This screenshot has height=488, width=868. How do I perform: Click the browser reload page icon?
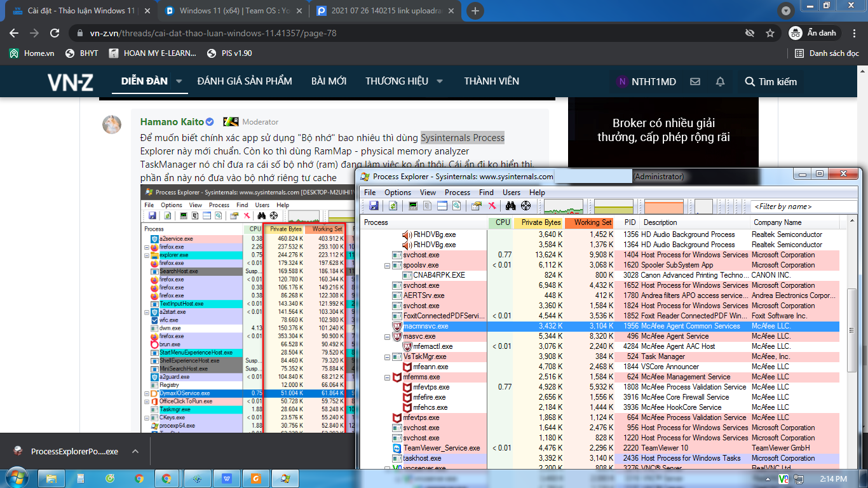55,33
